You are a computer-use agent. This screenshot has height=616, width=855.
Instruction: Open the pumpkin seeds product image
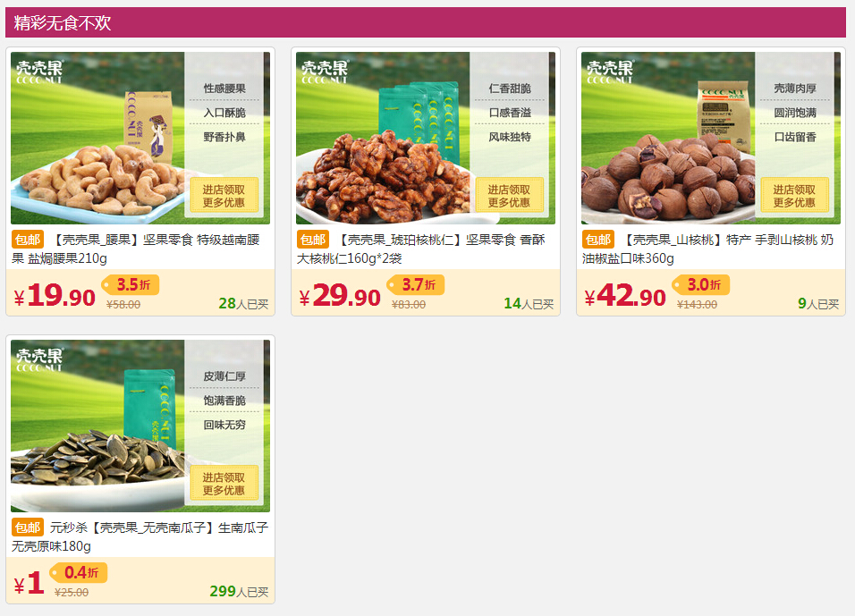click(140, 426)
